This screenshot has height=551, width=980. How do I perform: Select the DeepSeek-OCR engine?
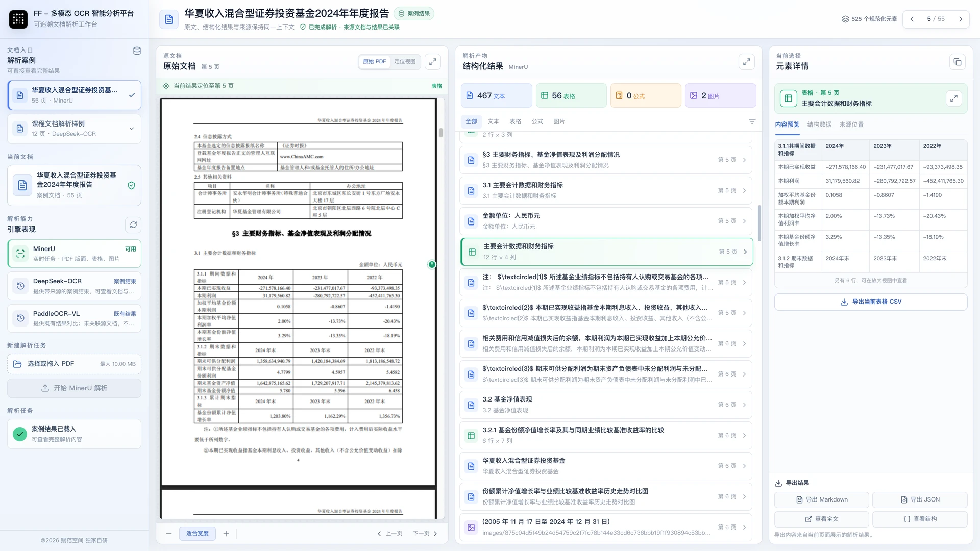click(75, 286)
